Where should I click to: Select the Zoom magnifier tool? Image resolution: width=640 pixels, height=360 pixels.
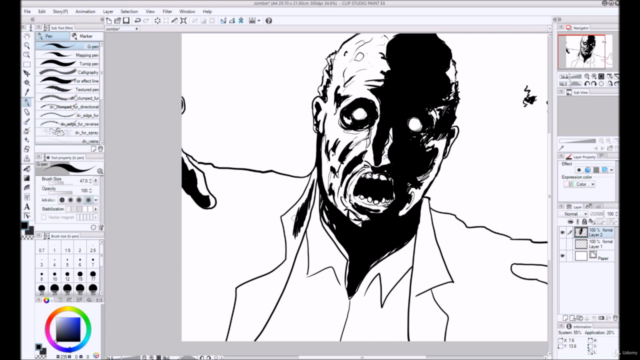tap(27, 46)
